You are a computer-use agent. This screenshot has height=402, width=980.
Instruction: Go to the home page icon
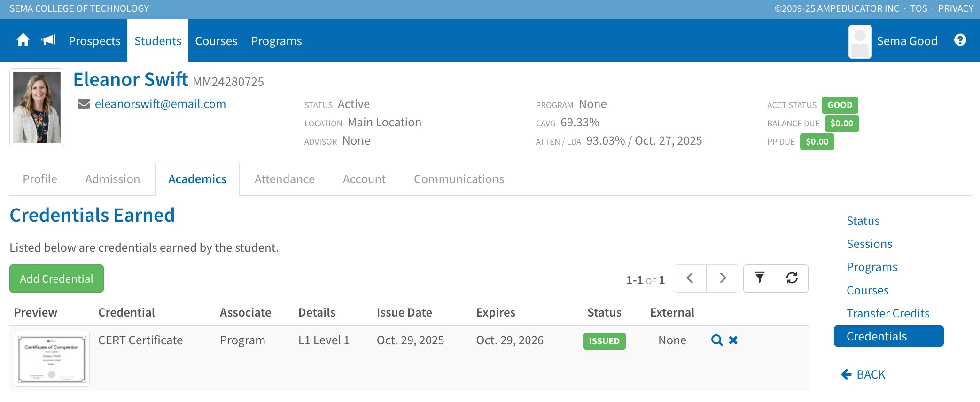[x=23, y=40]
